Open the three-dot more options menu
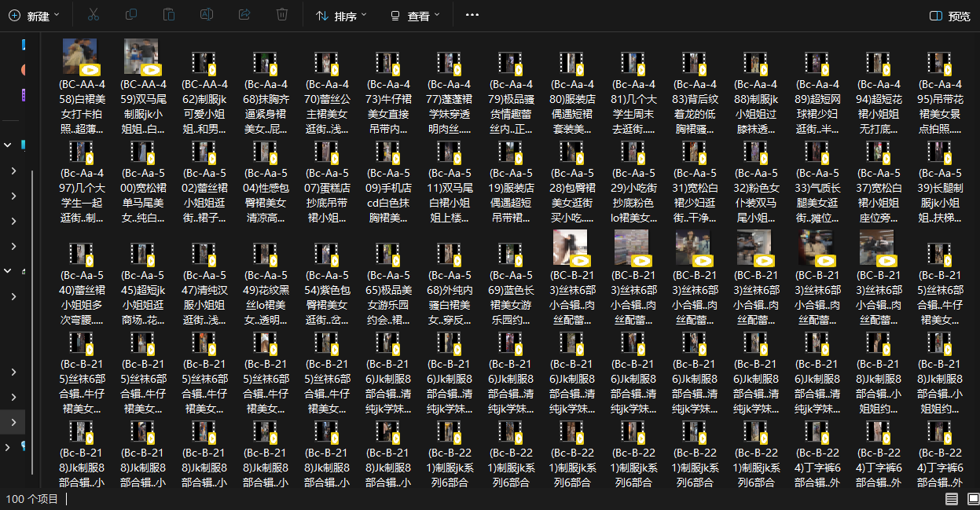 [472, 15]
